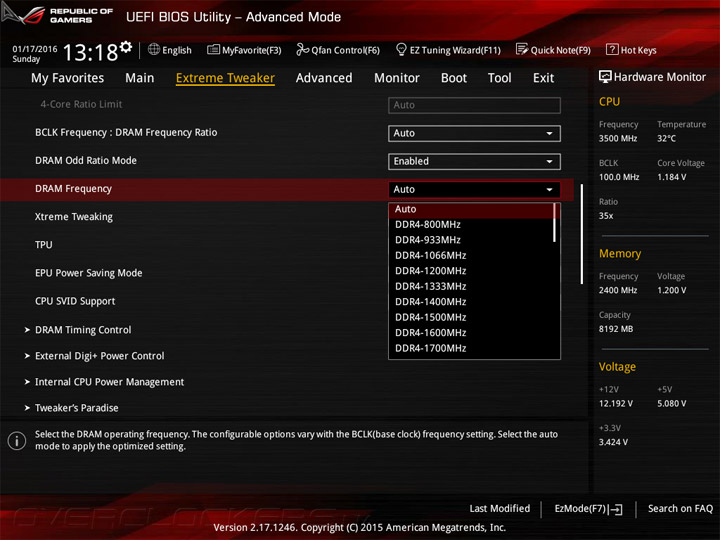Screen dimensions: 720x540
Task: Open the Monitor tab
Action: 397,78
